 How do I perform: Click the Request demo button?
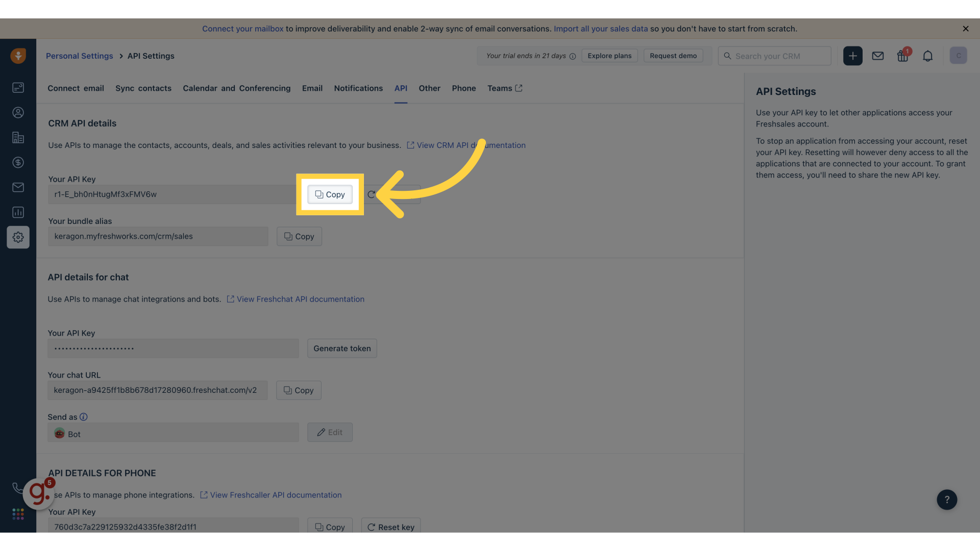pos(673,56)
